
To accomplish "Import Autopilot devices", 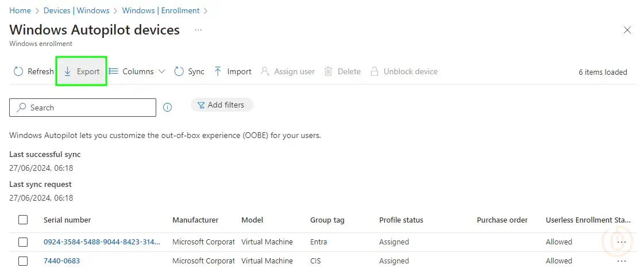I will point(233,72).
